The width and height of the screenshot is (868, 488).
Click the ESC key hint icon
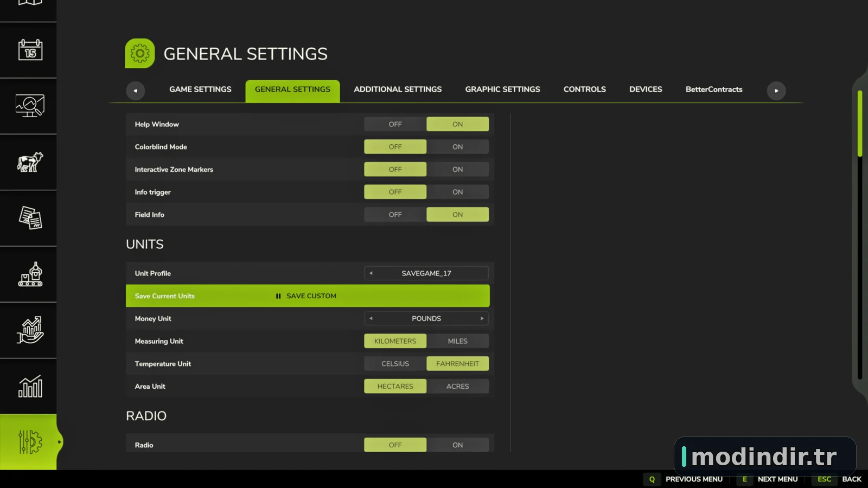click(824, 479)
